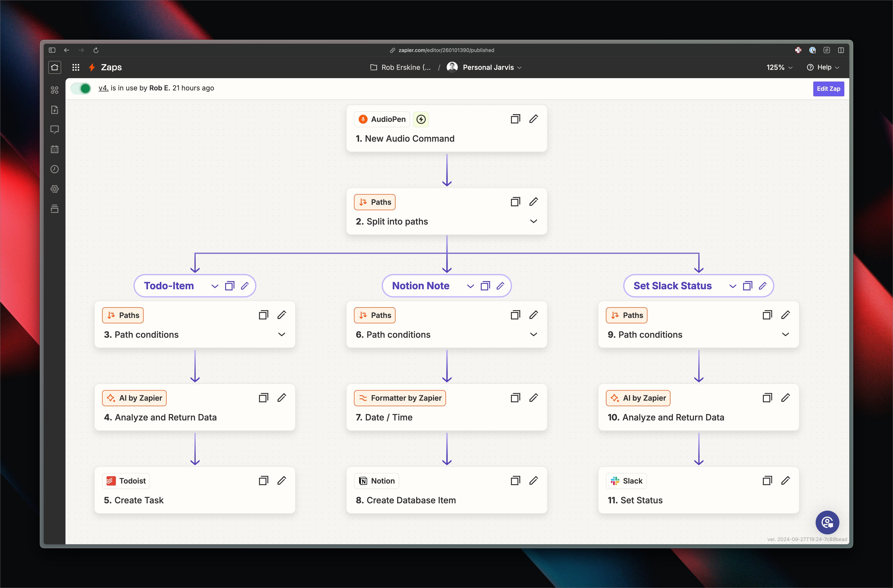
Task: Expand step 9 Path conditions chevron
Action: click(x=785, y=334)
